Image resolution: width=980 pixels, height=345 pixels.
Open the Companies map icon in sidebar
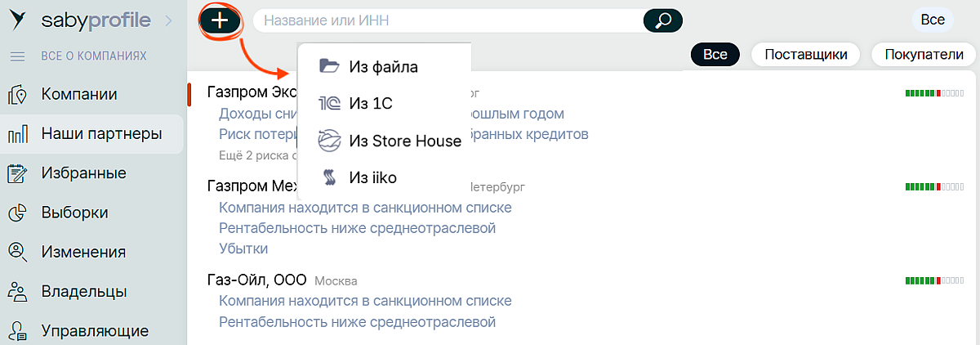pyautogui.click(x=17, y=95)
